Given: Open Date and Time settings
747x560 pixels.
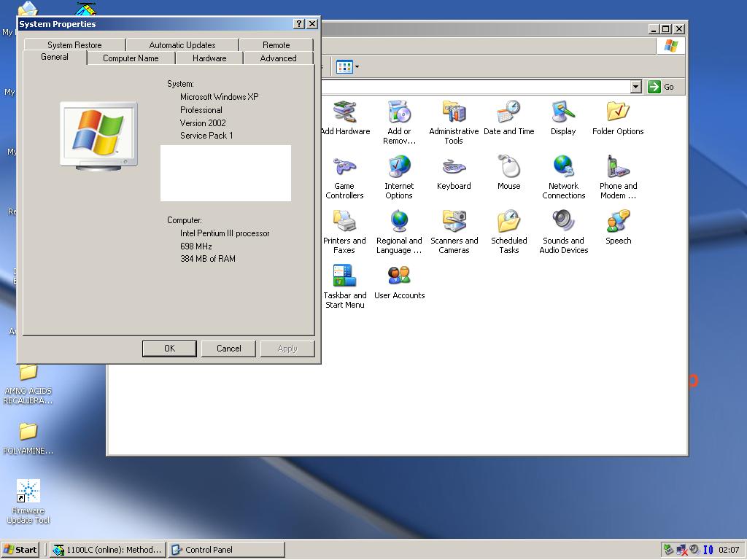Looking at the screenshot, I should [x=508, y=112].
